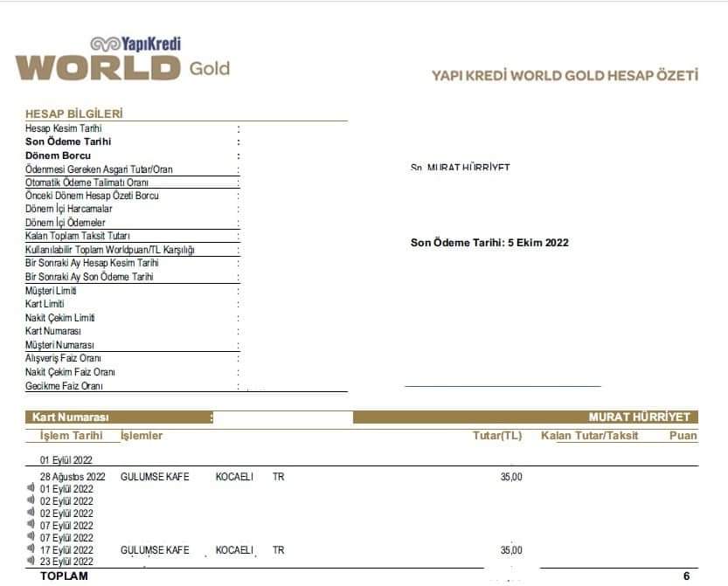The width and height of the screenshot is (728, 586).
Task: Click amount '35,00' in the 28 Ağustos row
Action: (x=511, y=477)
